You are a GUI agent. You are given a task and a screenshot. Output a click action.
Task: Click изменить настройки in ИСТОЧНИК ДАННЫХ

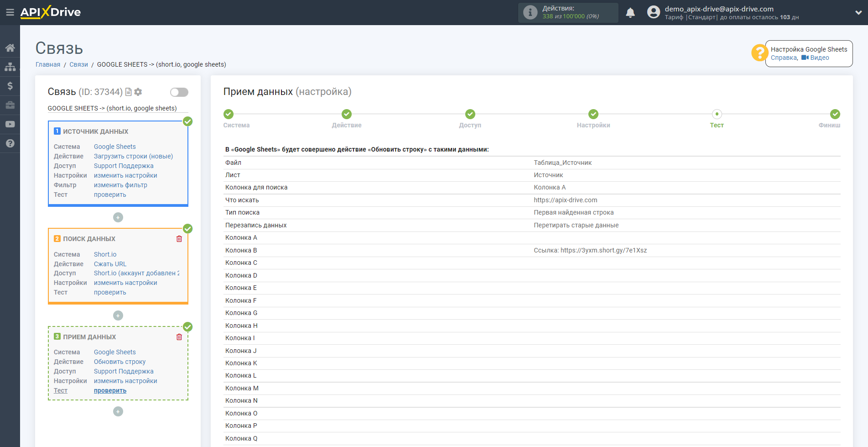pyautogui.click(x=125, y=175)
